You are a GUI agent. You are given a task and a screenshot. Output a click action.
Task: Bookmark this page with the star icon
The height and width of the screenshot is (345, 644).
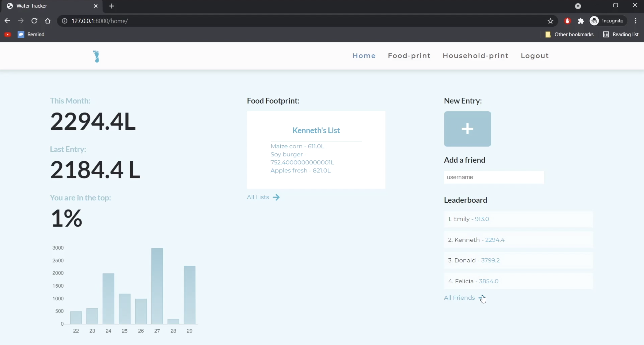(550, 21)
